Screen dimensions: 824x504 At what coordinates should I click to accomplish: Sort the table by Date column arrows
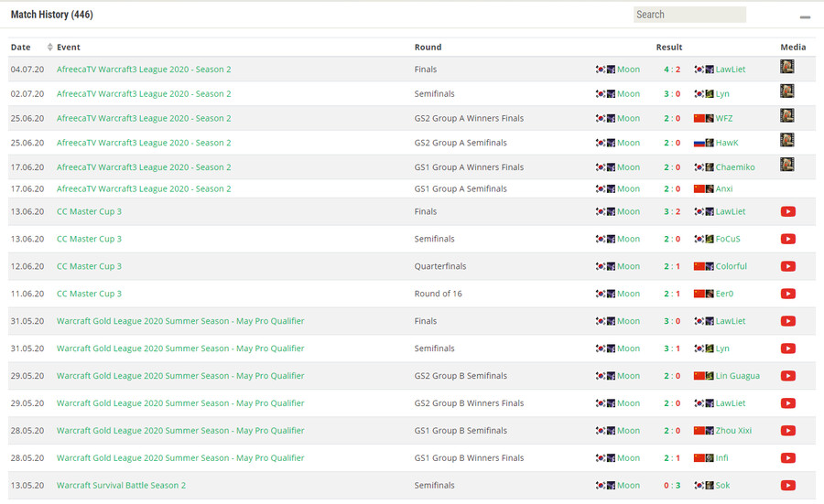[50, 47]
